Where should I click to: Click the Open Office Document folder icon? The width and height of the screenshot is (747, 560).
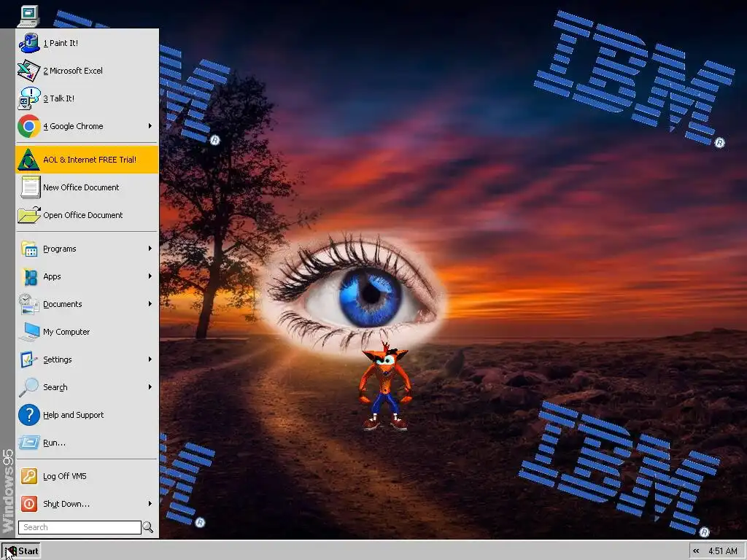pyautogui.click(x=29, y=215)
